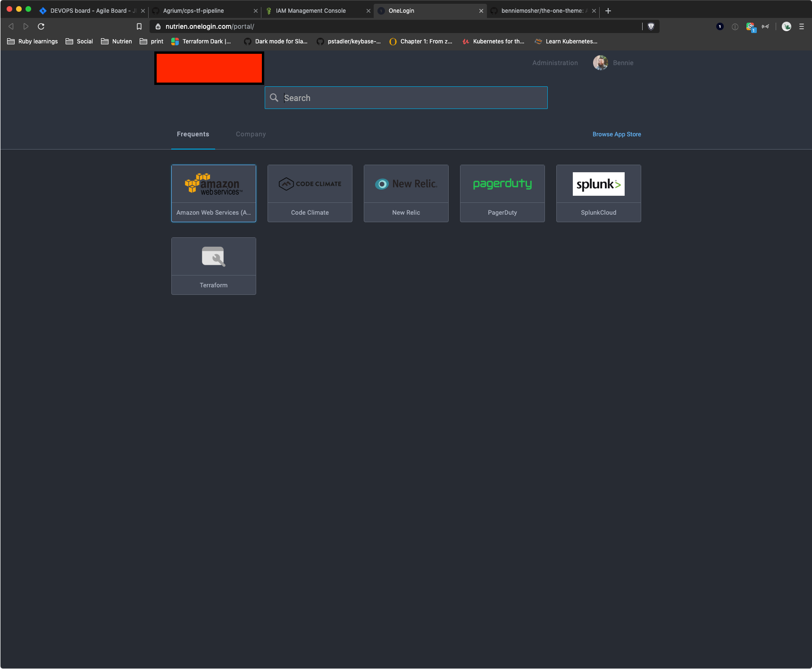Open the Browse App Store link
Image resolution: width=812 pixels, height=669 pixels.
click(x=617, y=134)
